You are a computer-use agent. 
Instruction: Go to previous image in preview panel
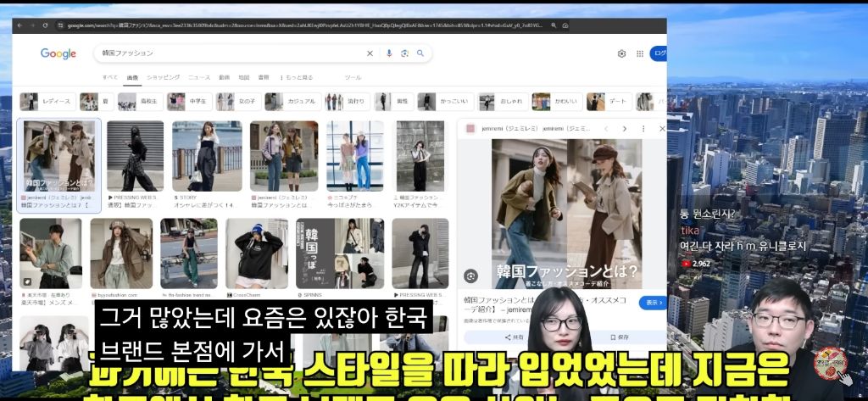tap(605, 129)
